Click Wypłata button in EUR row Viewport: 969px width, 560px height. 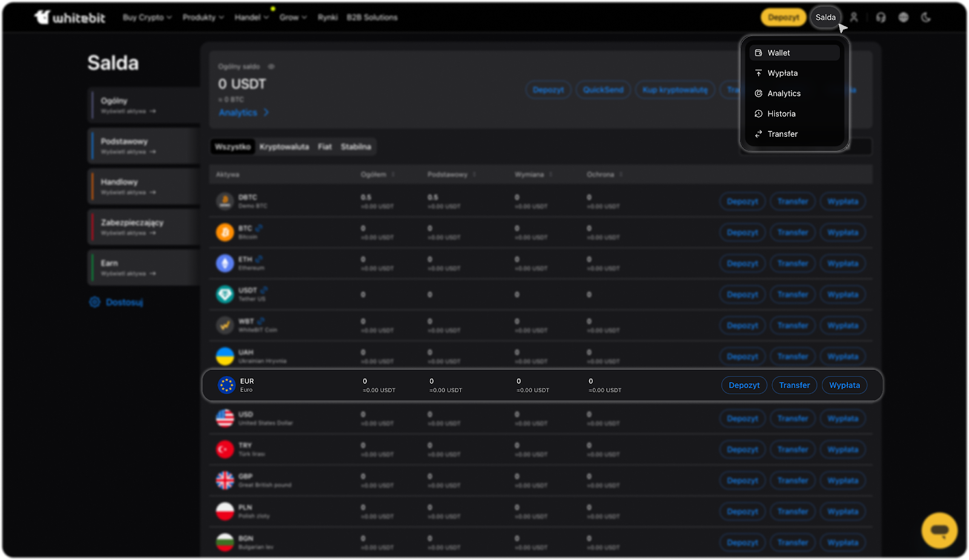pyautogui.click(x=844, y=385)
